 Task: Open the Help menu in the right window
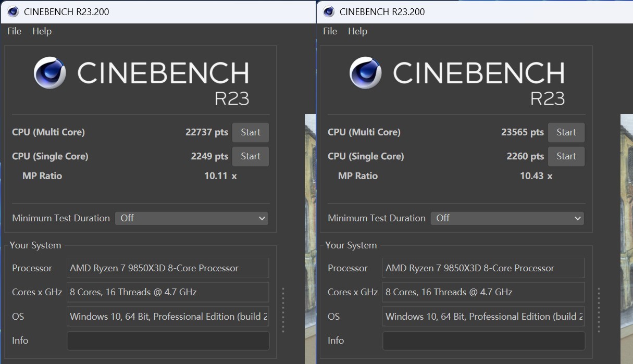coord(357,31)
